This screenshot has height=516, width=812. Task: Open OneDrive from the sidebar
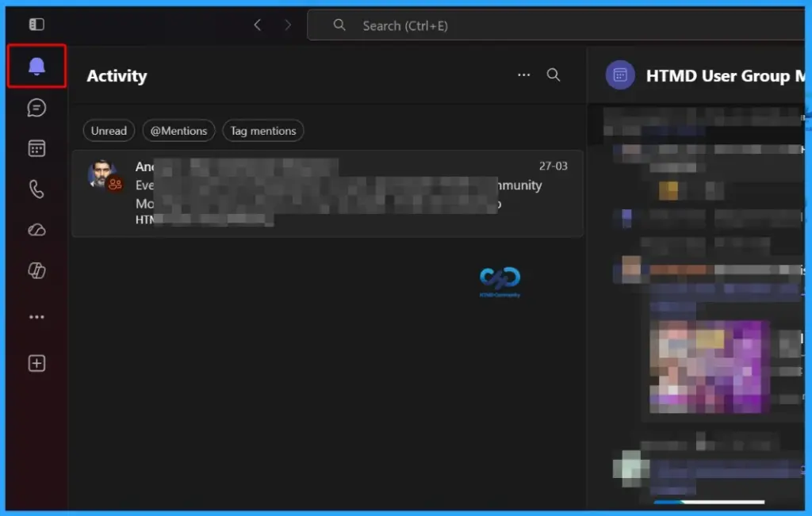pyautogui.click(x=36, y=230)
